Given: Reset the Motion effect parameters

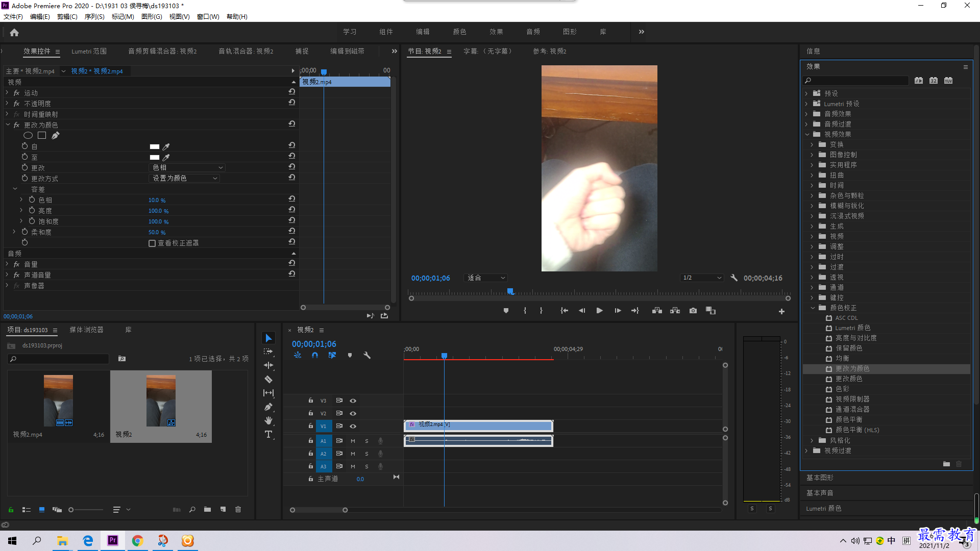Looking at the screenshot, I should (x=292, y=92).
